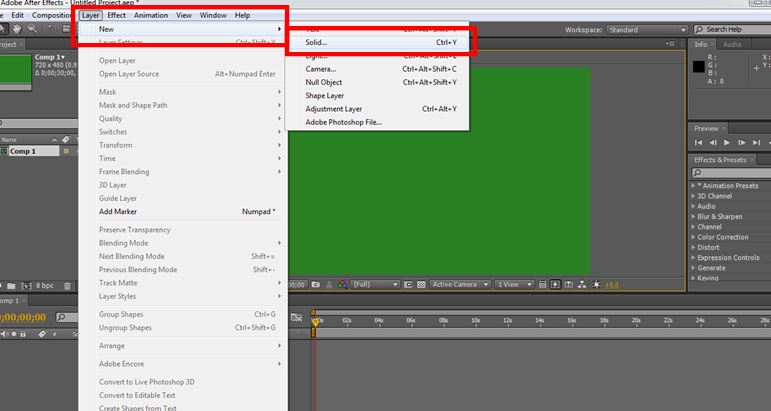771x411 pixels.
Task: Open the Help menu
Action: tap(242, 15)
